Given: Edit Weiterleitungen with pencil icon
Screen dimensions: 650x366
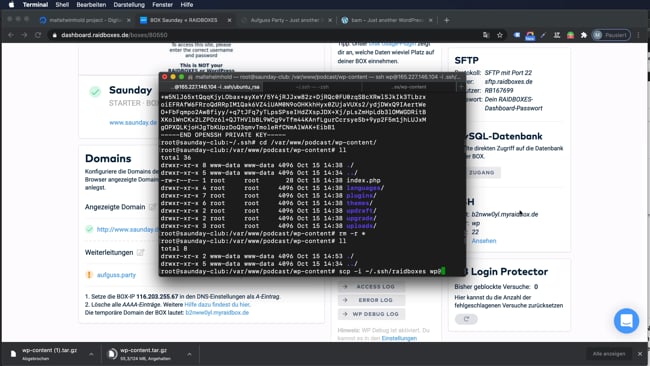Looking at the screenshot, I should click(x=141, y=252).
